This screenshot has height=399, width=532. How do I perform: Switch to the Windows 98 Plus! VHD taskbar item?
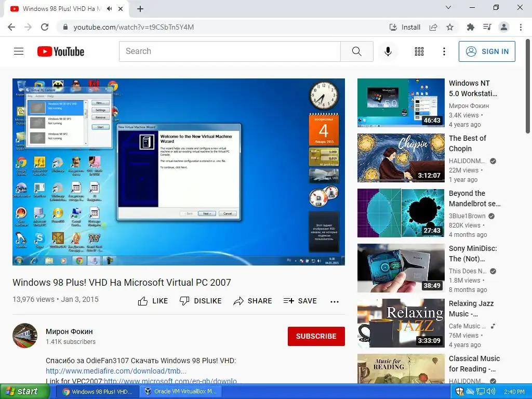click(97, 392)
